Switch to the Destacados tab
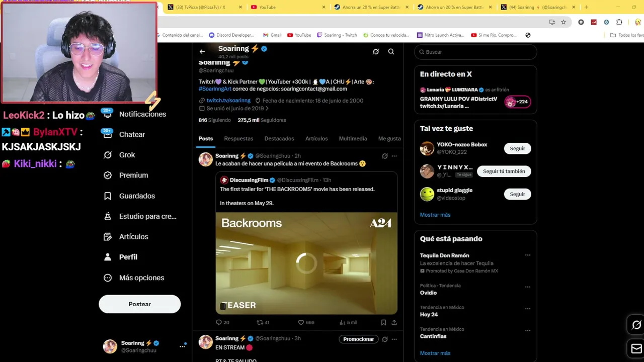The image size is (644, 362). [x=279, y=138]
